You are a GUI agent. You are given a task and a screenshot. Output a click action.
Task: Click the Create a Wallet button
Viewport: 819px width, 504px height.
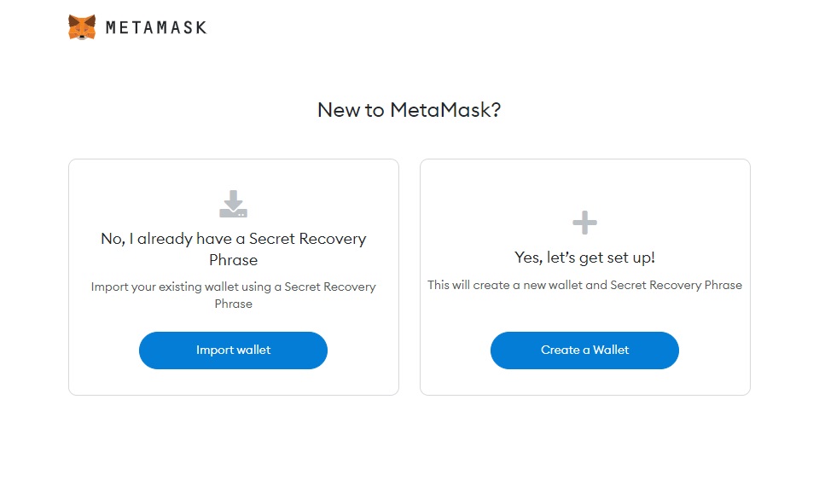tap(584, 350)
